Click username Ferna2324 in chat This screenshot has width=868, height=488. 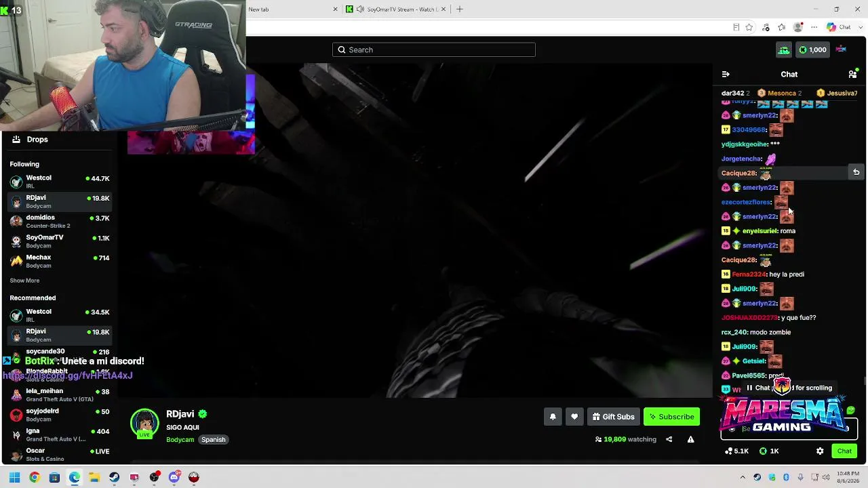pyautogui.click(x=749, y=274)
